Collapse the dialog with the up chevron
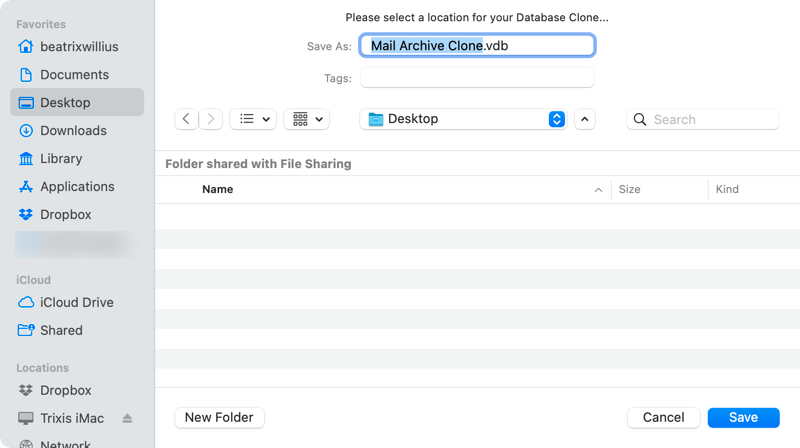The image size is (800, 448). click(585, 119)
